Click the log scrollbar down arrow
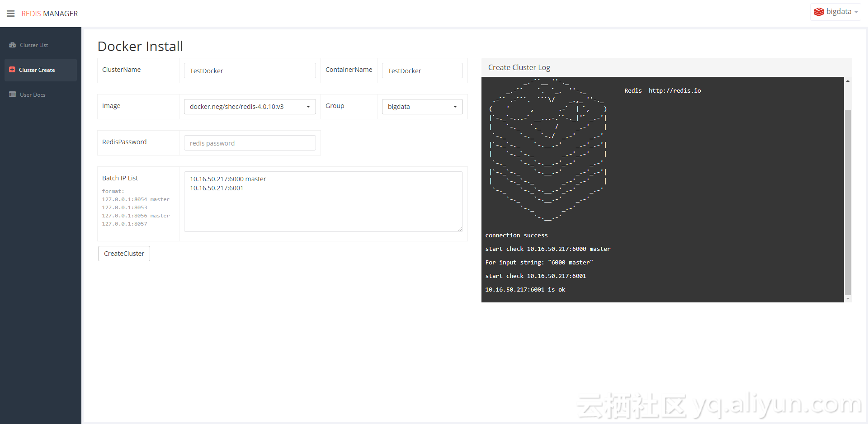The image size is (868, 424). pyautogui.click(x=848, y=299)
